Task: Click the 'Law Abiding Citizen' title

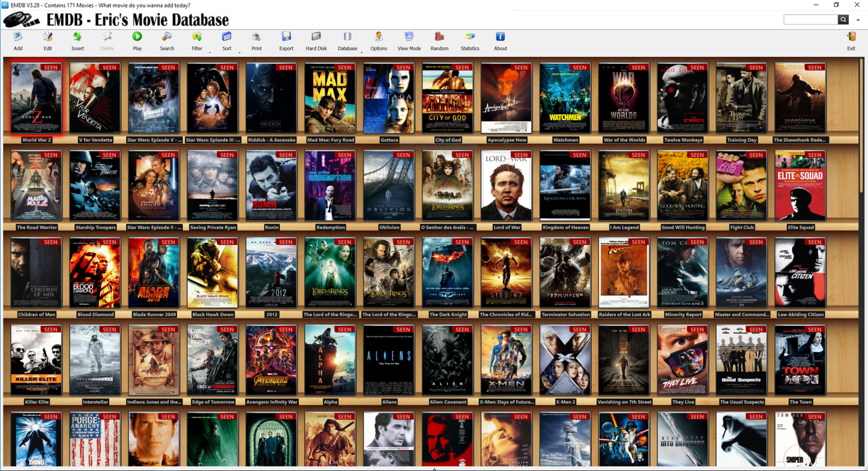Action: point(801,314)
